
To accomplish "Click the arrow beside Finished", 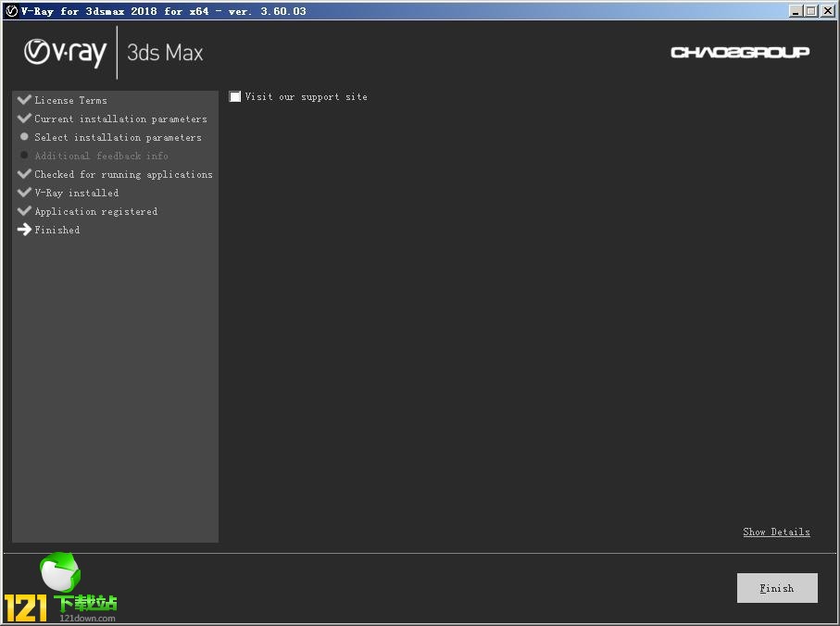I will point(24,230).
